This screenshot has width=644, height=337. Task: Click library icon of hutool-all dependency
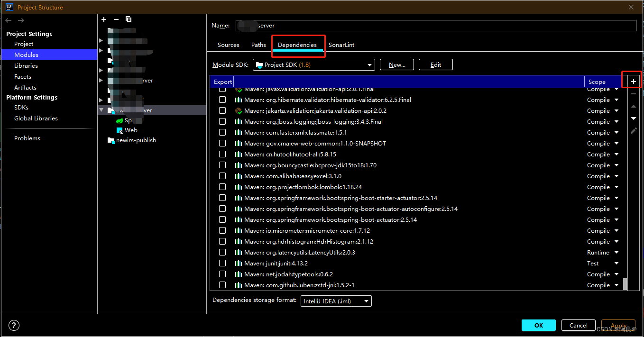click(239, 155)
